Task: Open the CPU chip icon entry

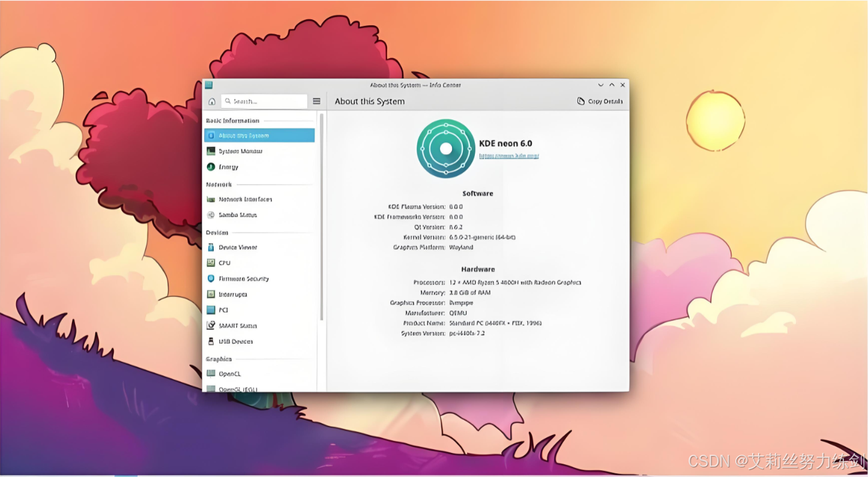Action: (211, 263)
